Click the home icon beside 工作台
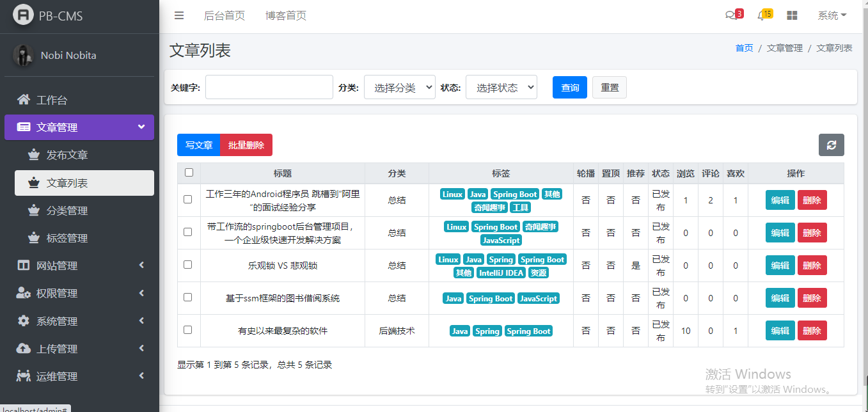The width and height of the screenshot is (868, 412). pyautogui.click(x=24, y=100)
